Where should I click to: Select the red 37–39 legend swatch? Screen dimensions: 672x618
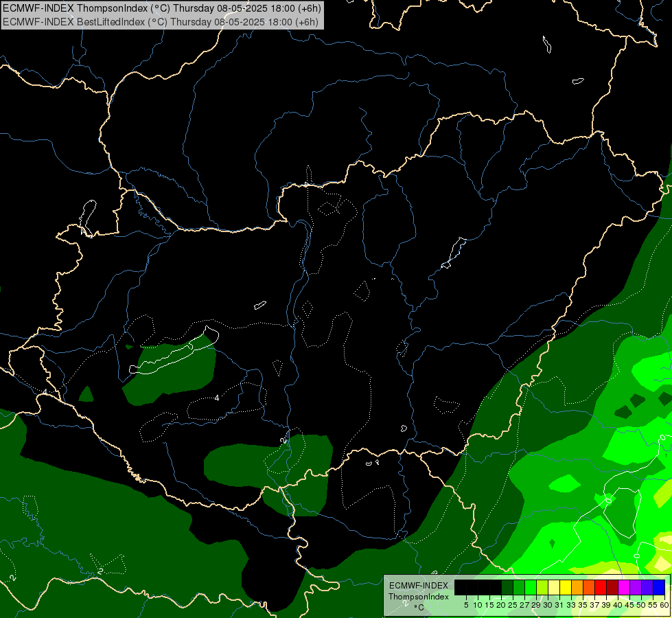601,587
